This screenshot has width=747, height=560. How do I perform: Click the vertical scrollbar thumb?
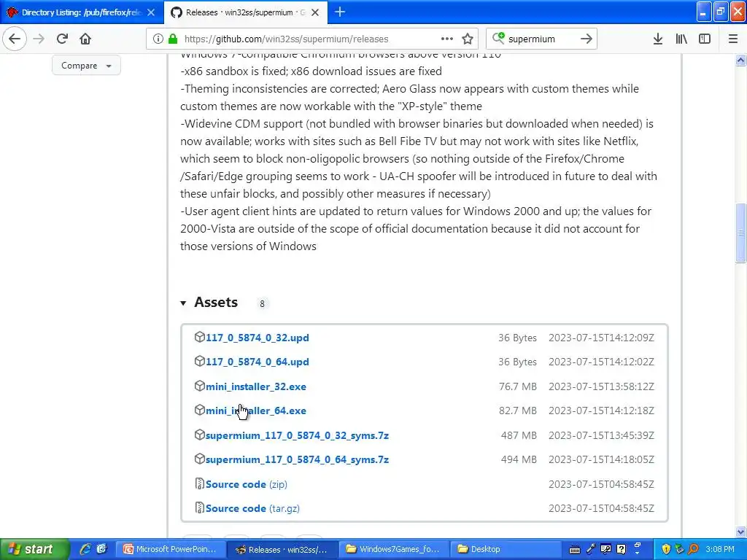pos(740,233)
